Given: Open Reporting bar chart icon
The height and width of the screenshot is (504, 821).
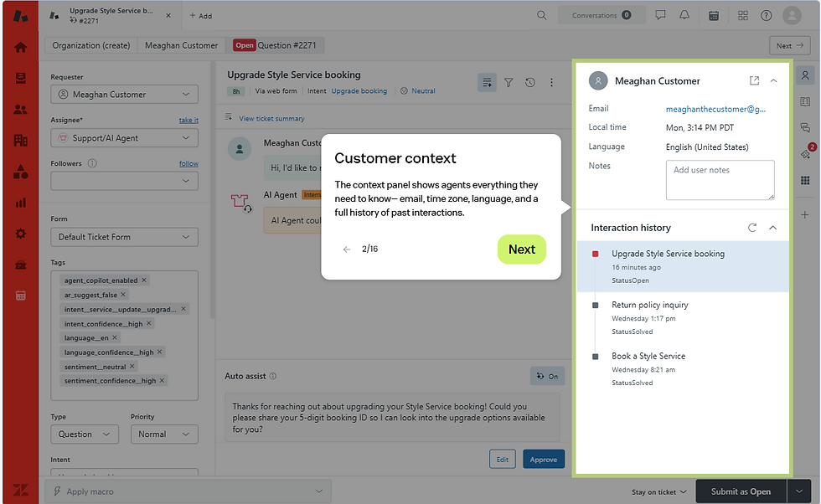Looking at the screenshot, I should click(20, 203).
